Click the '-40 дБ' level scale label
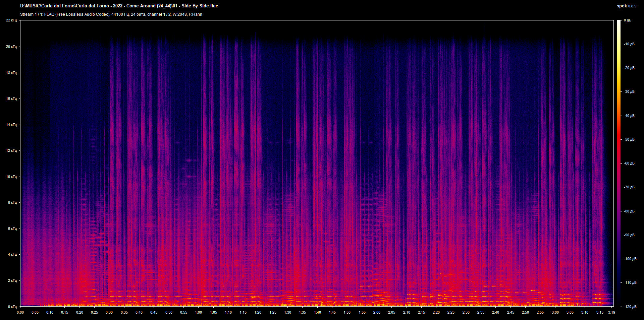The width and height of the screenshot is (644, 320). point(629,116)
